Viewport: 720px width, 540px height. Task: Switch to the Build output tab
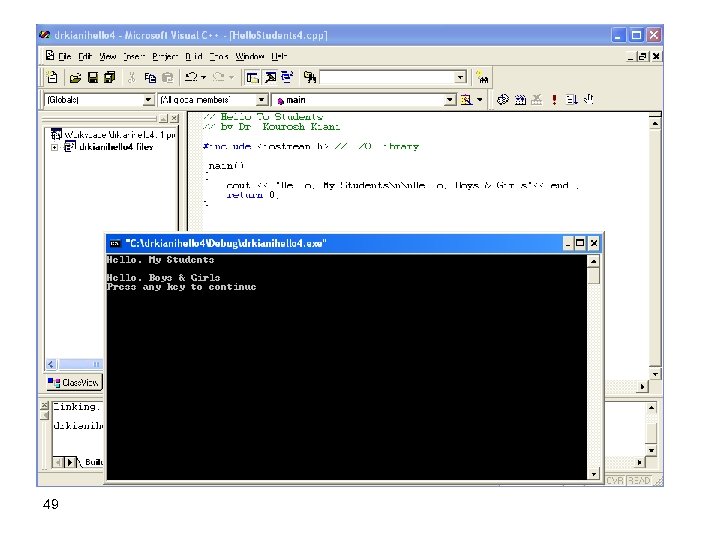tap(93, 462)
